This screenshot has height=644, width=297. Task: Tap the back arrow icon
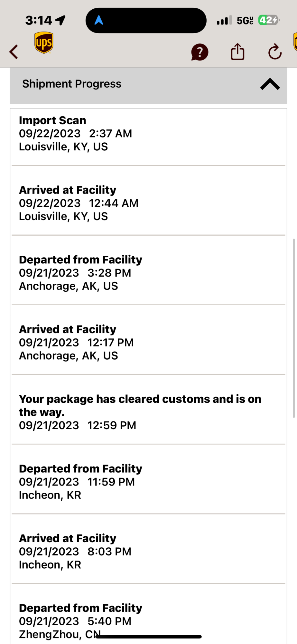pos(14,52)
